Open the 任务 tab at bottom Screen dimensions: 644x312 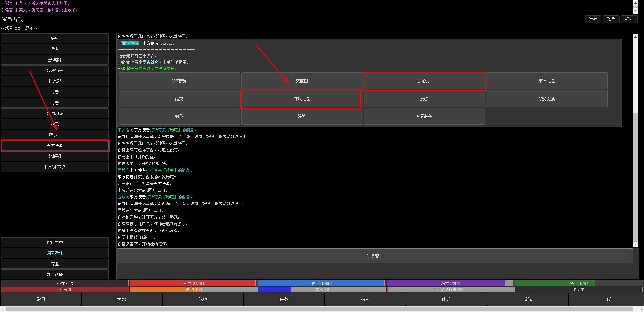tap(284, 299)
